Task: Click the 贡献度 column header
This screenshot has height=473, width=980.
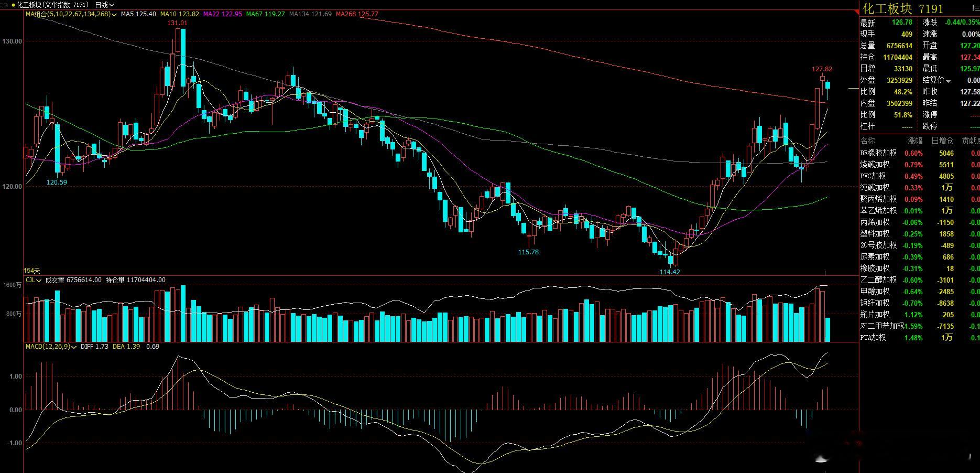Action: coord(970,141)
